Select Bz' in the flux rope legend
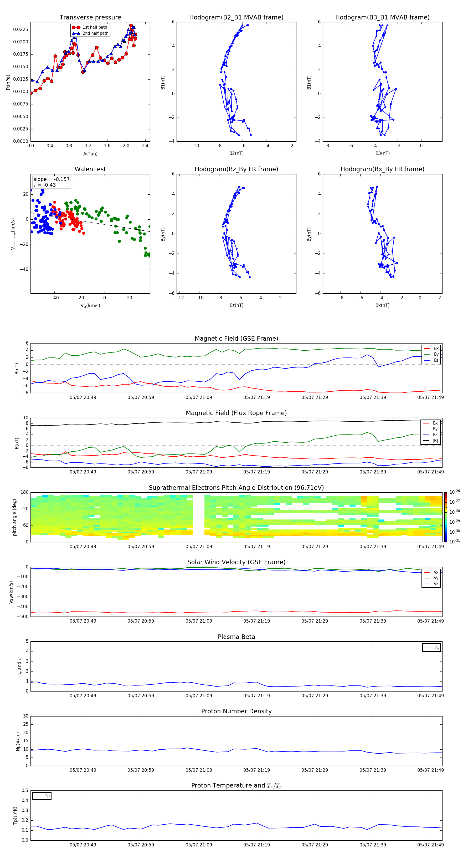 [x=431, y=435]
